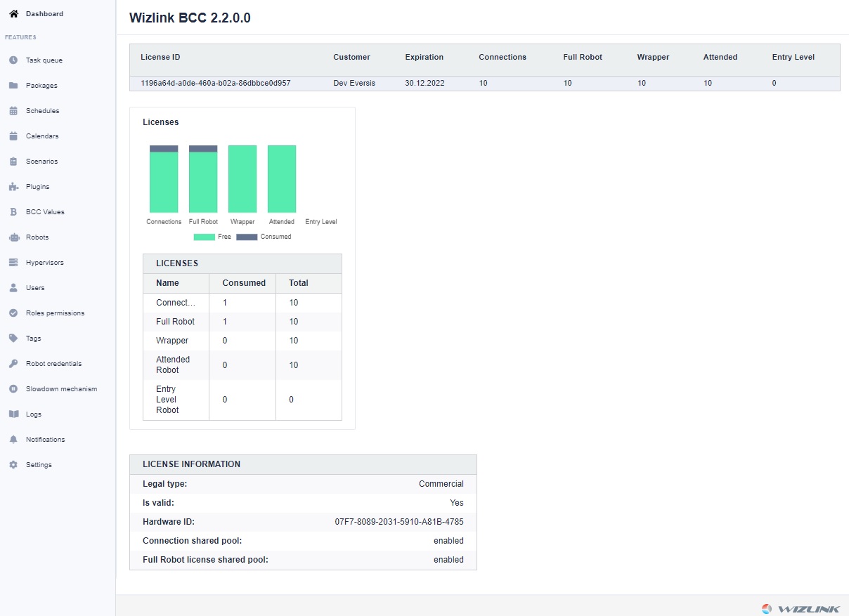849x616 pixels.
Task: Click the Commercial legal type value
Action: coord(441,484)
